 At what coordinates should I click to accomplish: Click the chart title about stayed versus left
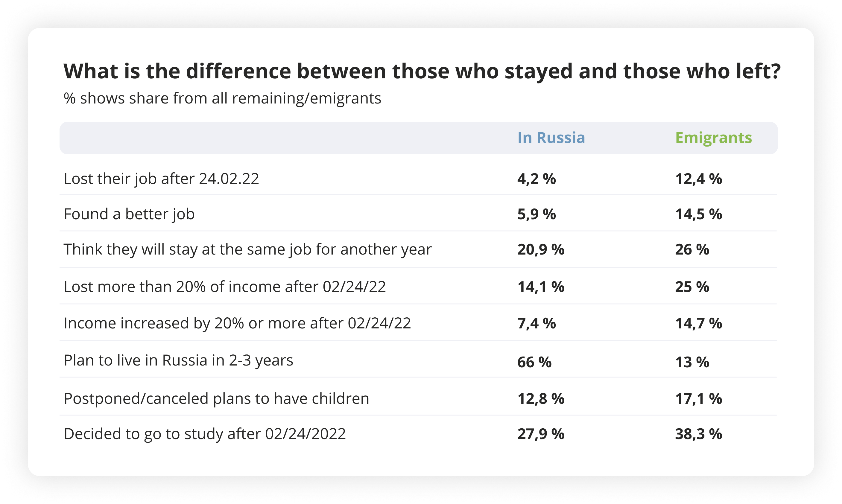pyautogui.click(x=422, y=71)
